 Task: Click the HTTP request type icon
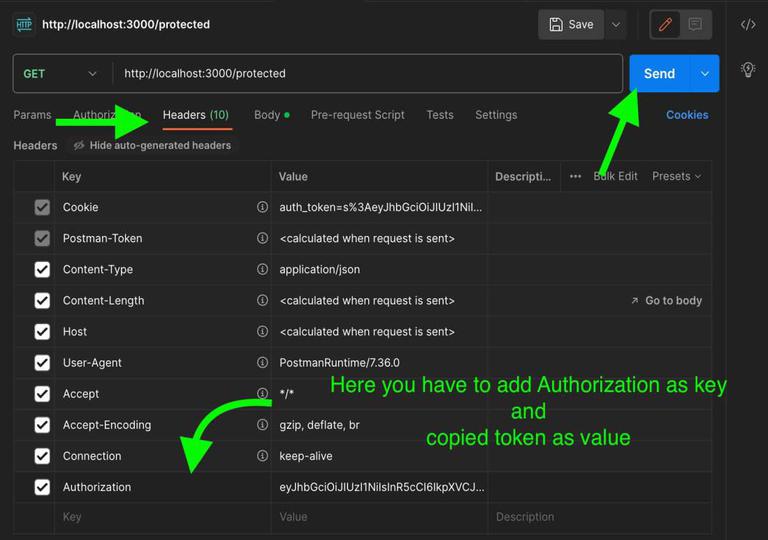click(24, 25)
